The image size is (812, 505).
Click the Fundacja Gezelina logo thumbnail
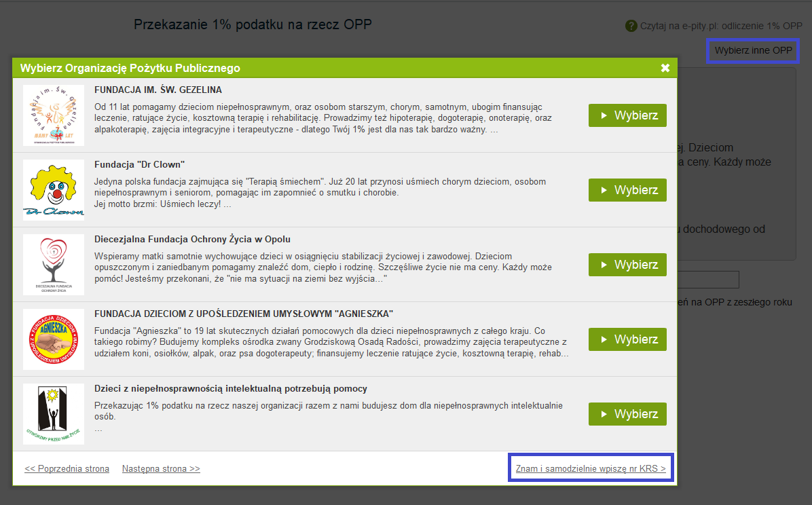[x=54, y=115]
